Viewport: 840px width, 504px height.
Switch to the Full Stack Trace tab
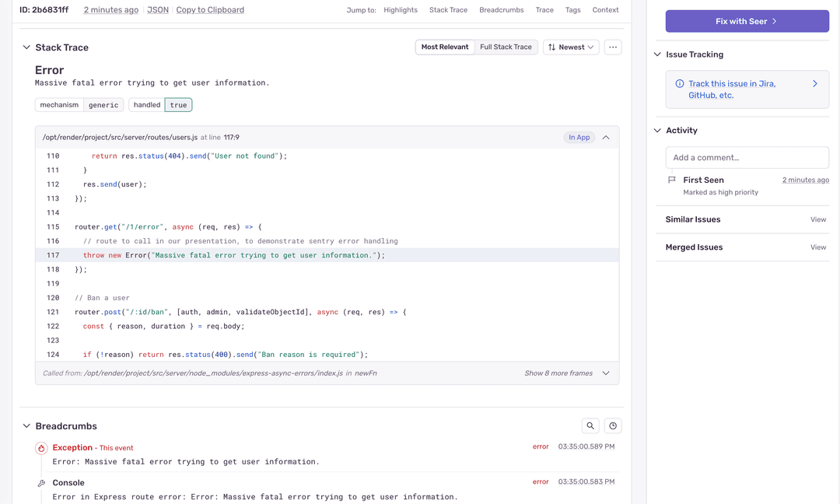506,47
